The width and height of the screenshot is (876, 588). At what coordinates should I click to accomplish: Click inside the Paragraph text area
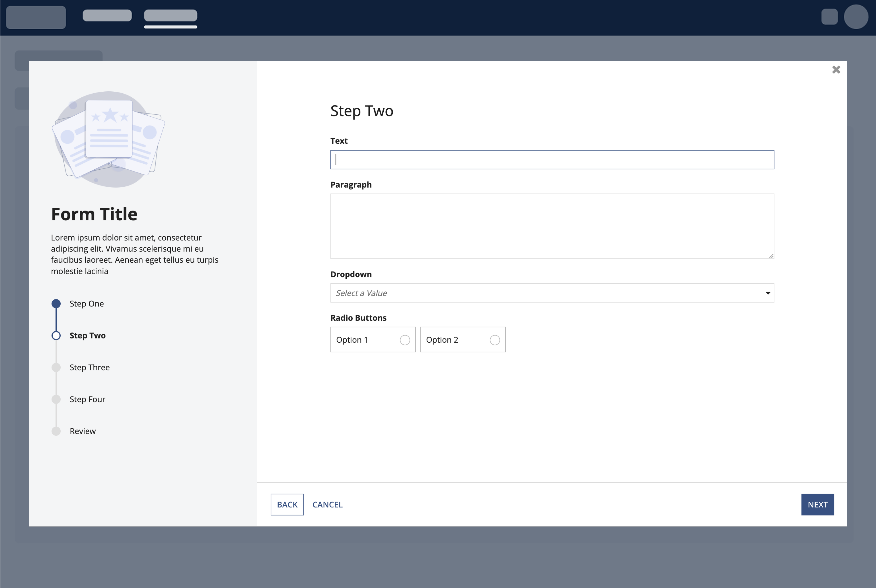[x=552, y=226]
